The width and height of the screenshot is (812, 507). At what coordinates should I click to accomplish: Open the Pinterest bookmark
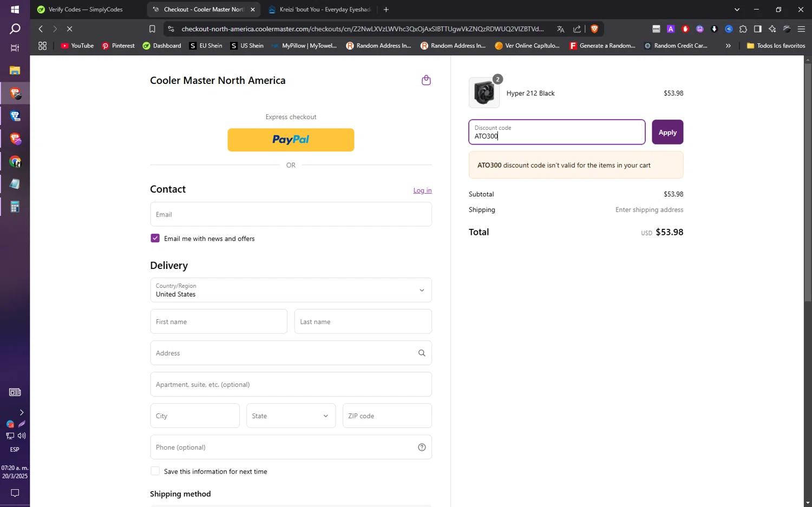[118, 46]
